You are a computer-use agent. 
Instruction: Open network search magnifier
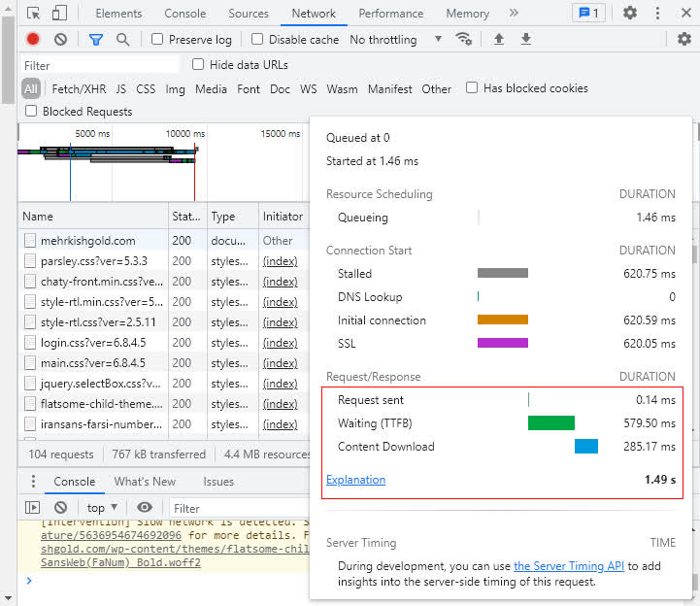point(122,39)
